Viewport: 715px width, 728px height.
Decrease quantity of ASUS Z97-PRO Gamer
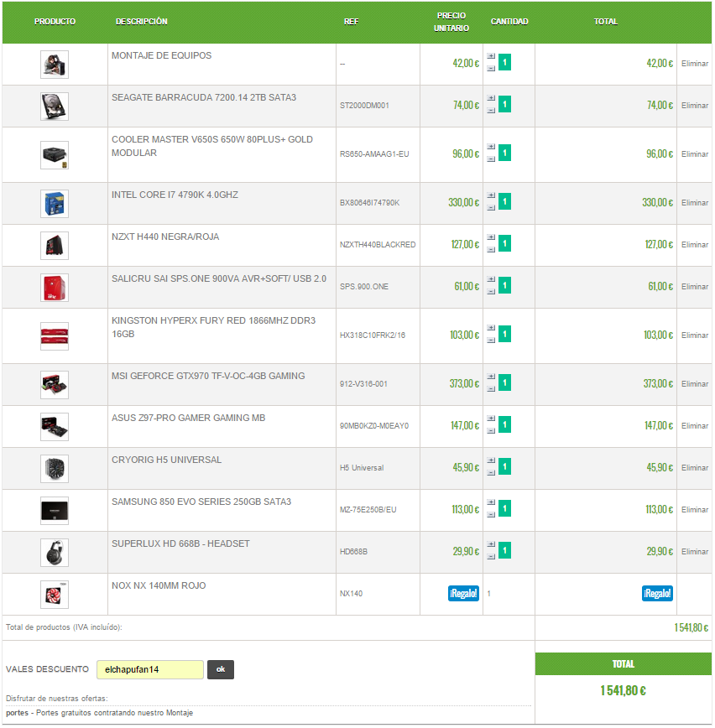491,431
